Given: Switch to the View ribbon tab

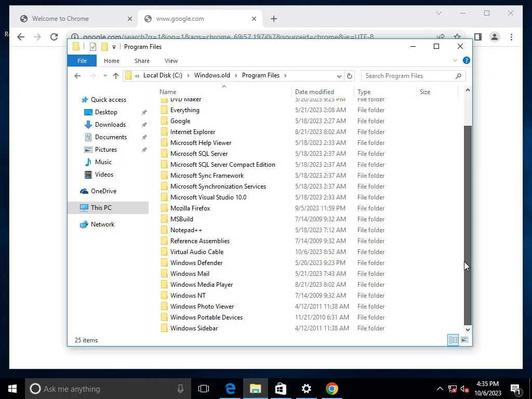Looking at the screenshot, I should [x=171, y=61].
